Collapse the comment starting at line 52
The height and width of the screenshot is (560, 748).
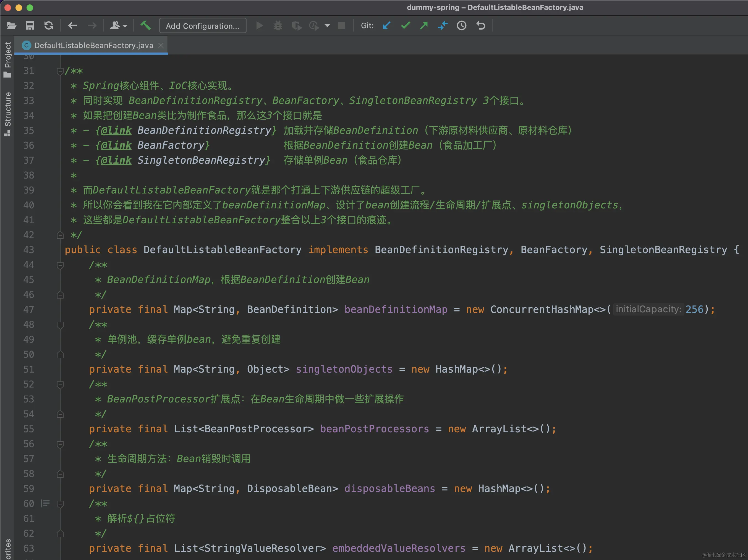(60, 384)
